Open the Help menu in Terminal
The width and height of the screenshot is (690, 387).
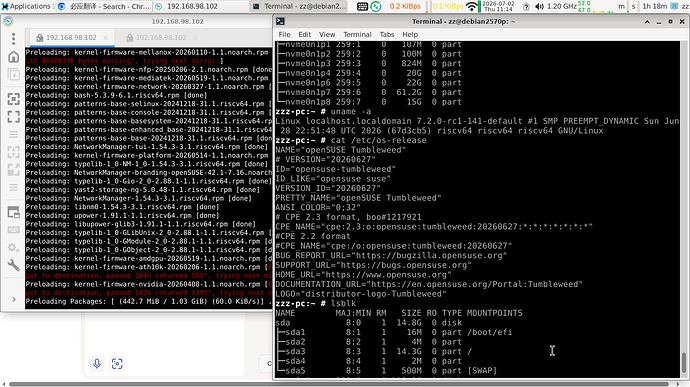coord(410,34)
